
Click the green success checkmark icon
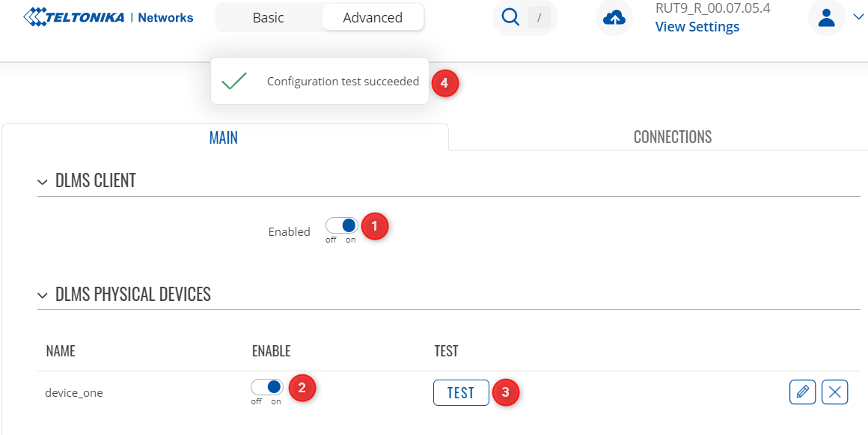click(x=234, y=81)
